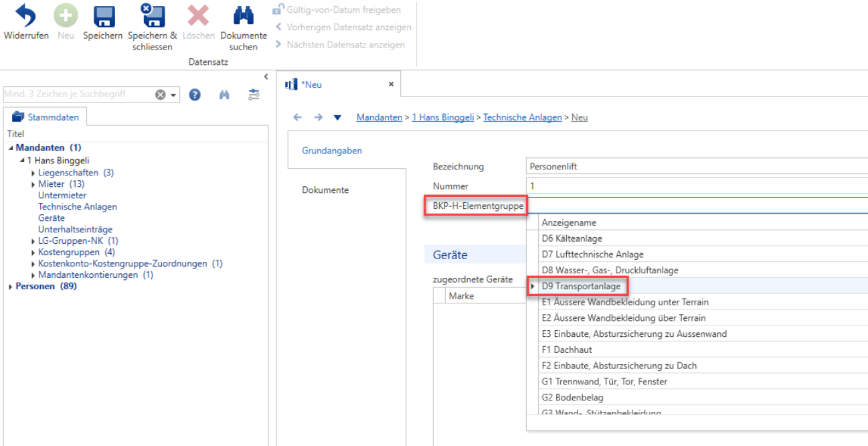Open the search filter settings sliders icon
This screenshot has height=446, width=868.
(254, 94)
